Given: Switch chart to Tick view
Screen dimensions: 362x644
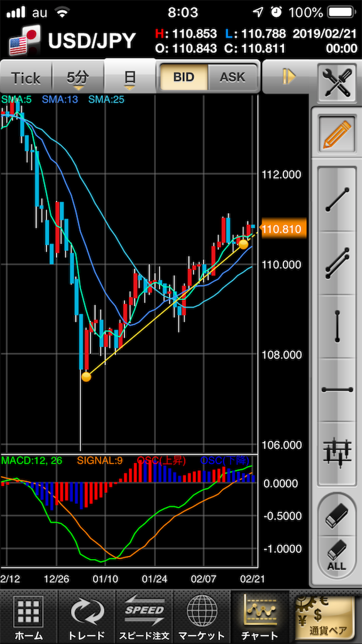Looking at the screenshot, I should tap(26, 77).
